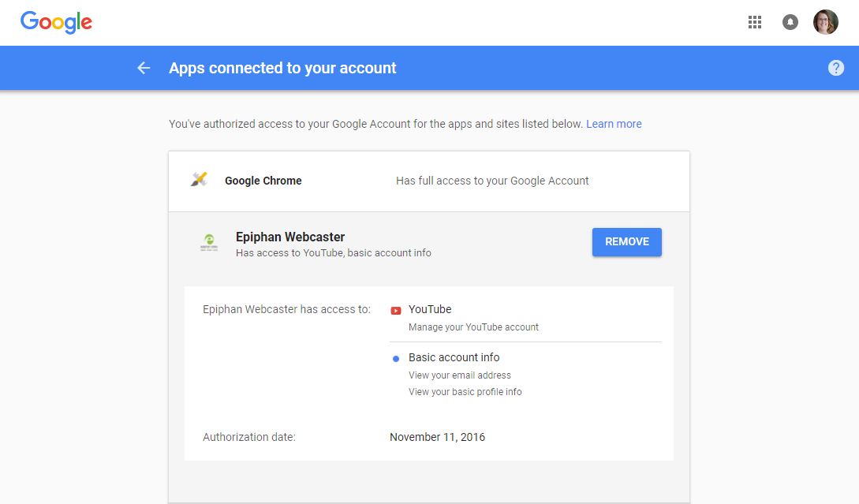
Task: Select the Basic account info heading
Action: [454, 358]
